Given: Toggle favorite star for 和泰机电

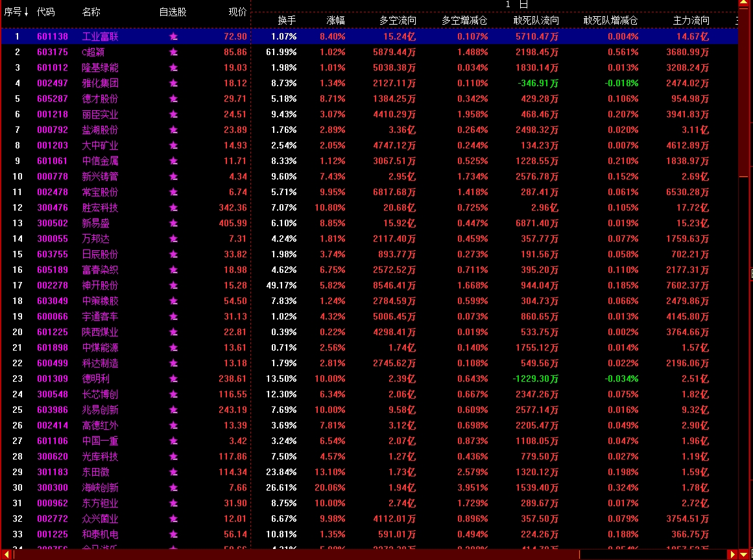Looking at the screenshot, I should coord(173,535).
